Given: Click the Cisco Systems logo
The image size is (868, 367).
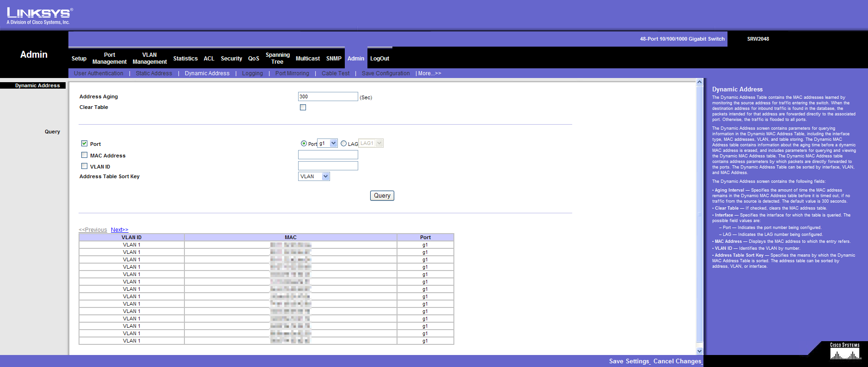Looking at the screenshot, I should click(845, 352).
